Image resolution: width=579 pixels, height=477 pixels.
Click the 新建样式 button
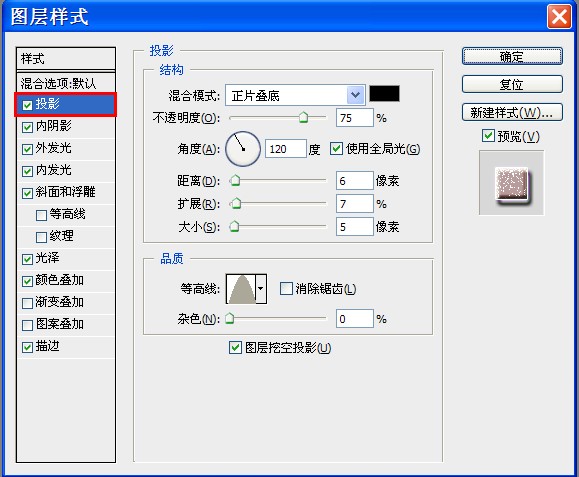[512, 112]
